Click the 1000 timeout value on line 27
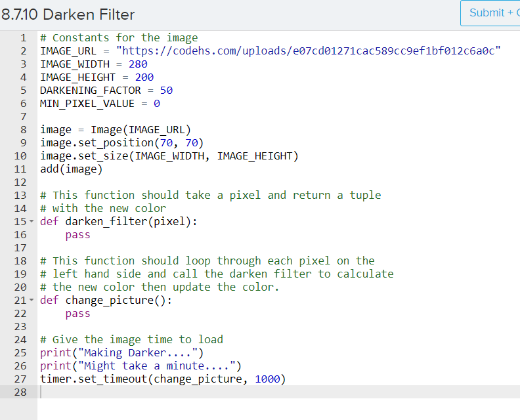 pyautogui.click(x=267, y=379)
